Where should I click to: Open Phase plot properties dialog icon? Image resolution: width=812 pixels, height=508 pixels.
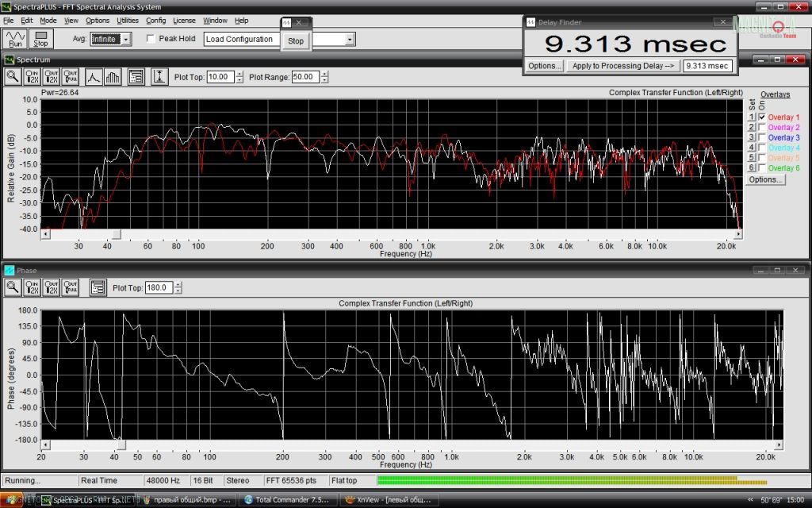(x=98, y=287)
